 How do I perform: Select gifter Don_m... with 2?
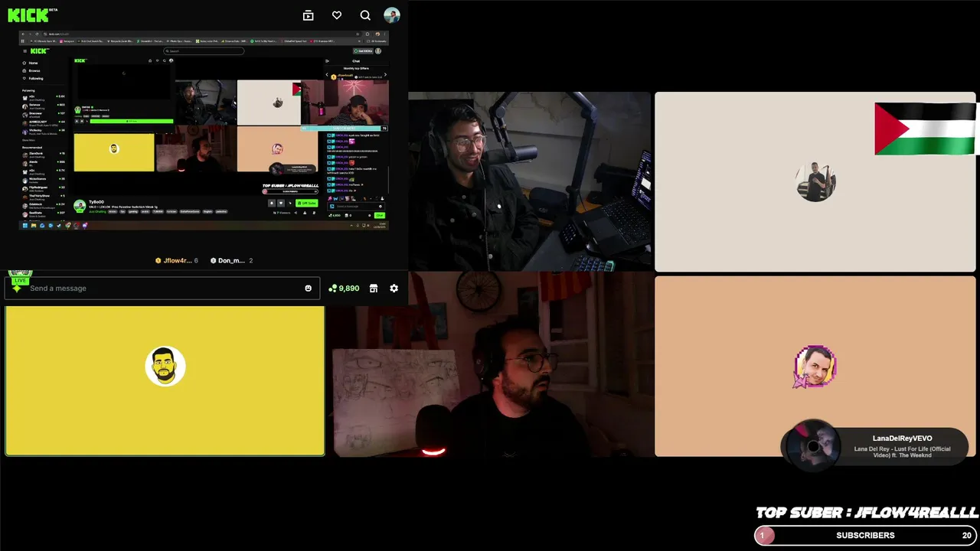coord(231,260)
